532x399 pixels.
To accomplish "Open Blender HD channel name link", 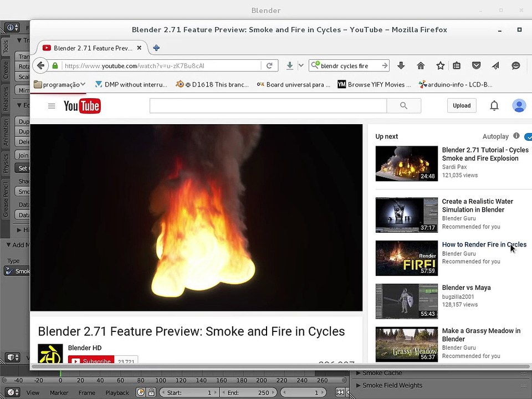I will point(84,348).
